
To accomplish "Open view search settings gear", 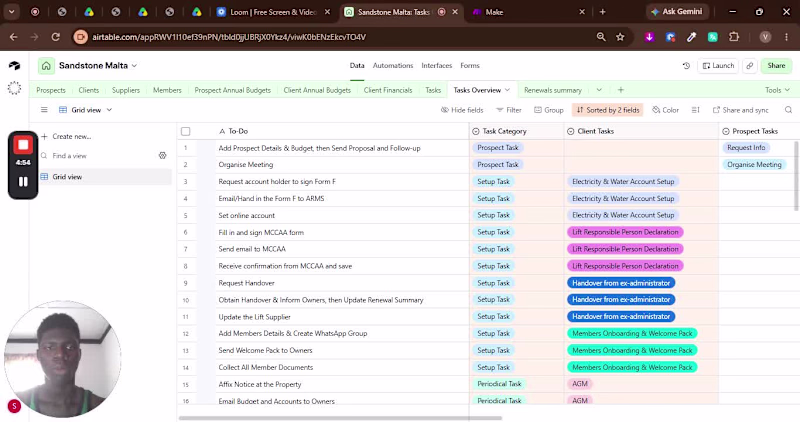I will tap(162, 156).
